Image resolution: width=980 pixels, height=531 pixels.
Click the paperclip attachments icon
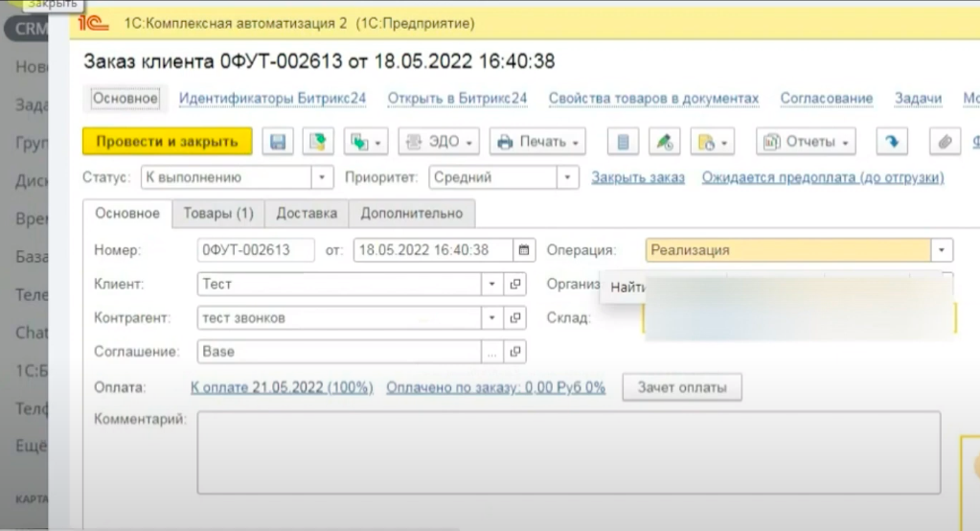pos(945,142)
